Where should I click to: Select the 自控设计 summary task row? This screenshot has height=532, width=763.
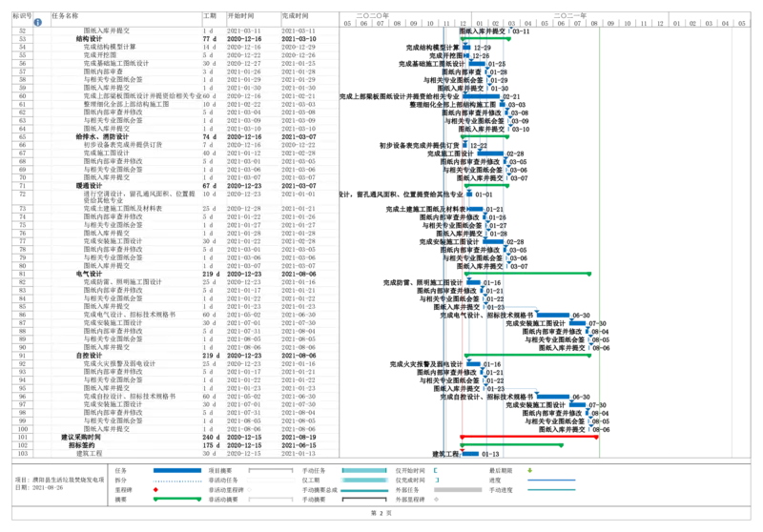tap(89, 356)
